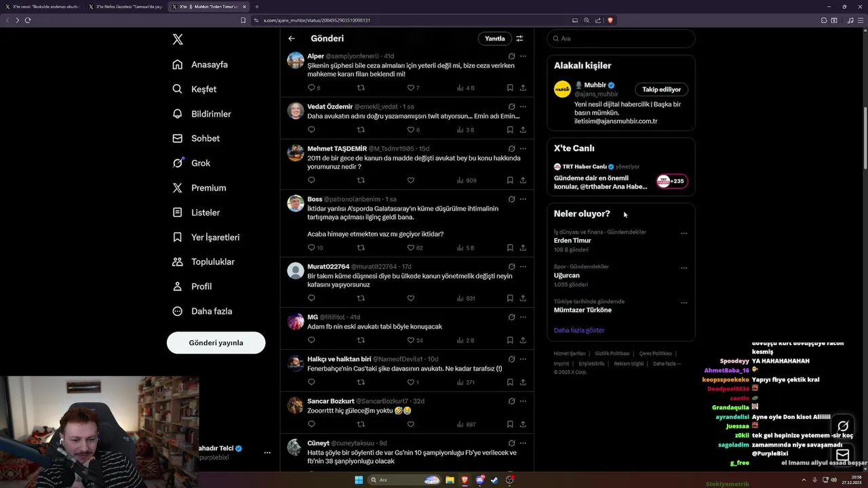Open Brave browser taskbar icon
Screen dimensions: 868x488
click(x=465, y=480)
